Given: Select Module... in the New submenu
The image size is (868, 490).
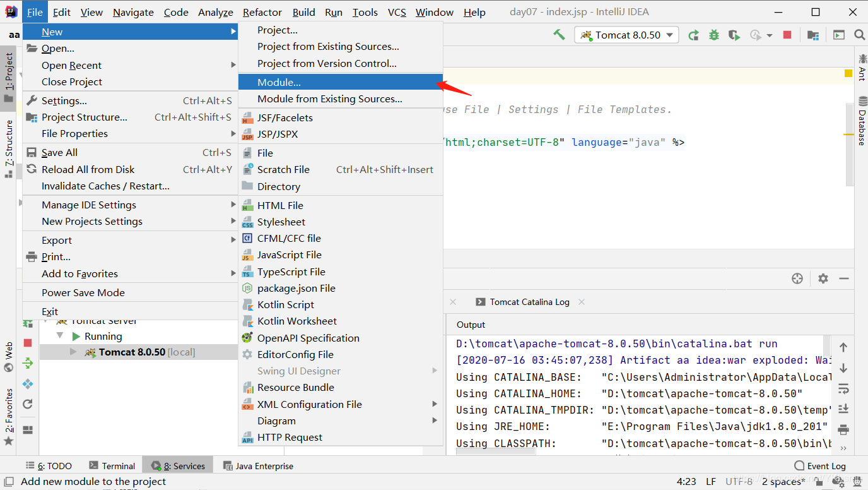Looking at the screenshot, I should tap(341, 82).
